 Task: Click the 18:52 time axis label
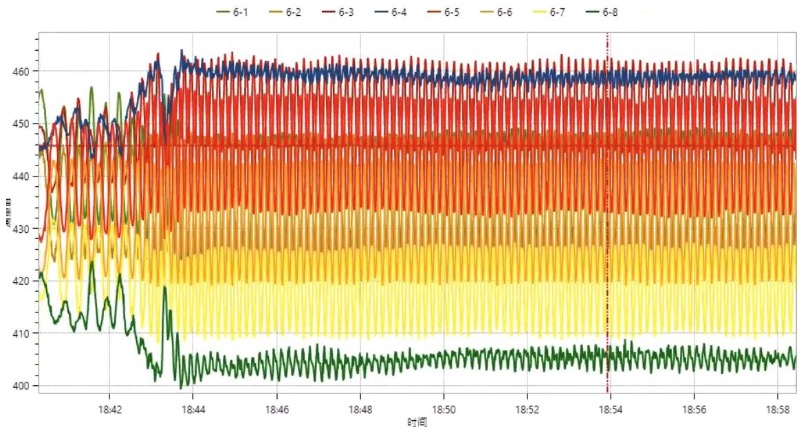coord(527,410)
